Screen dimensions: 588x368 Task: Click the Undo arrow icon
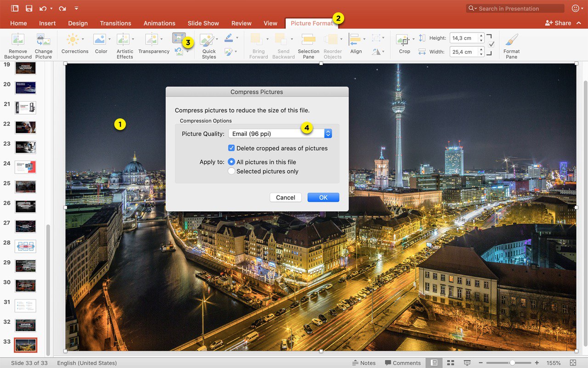coord(43,8)
